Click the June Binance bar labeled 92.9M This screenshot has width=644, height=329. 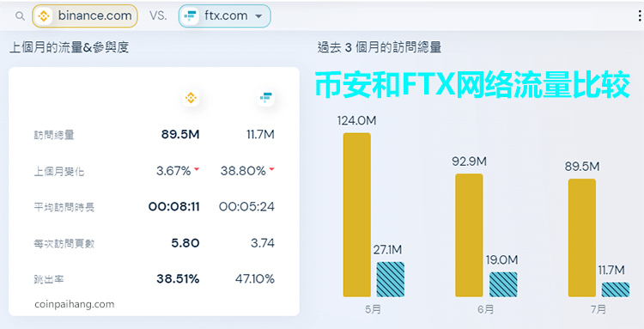pos(469,235)
